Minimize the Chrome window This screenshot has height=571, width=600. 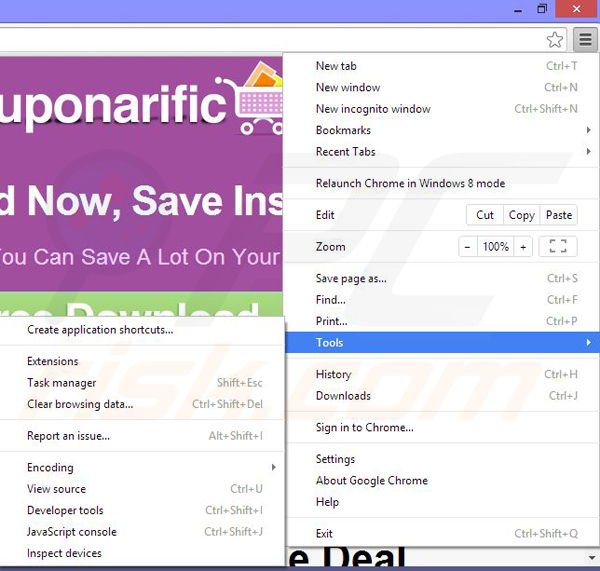[x=518, y=10]
